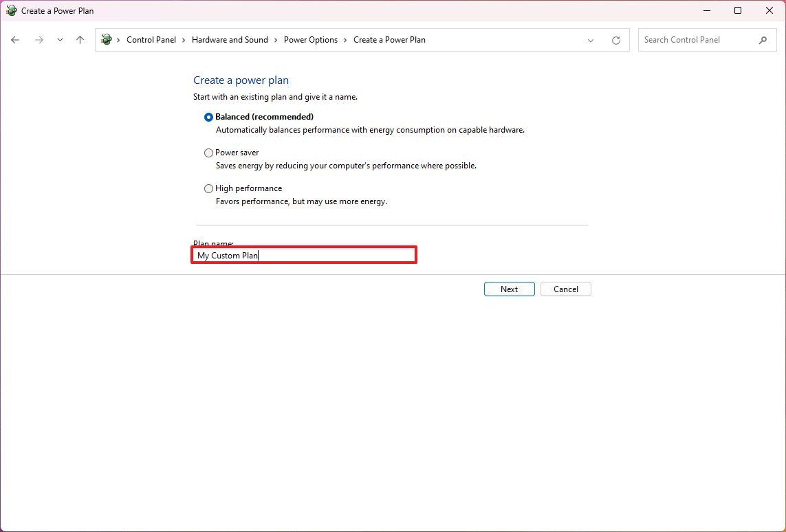This screenshot has height=532, width=786.
Task: Open the recent pages chevron dropdown
Action: point(60,40)
